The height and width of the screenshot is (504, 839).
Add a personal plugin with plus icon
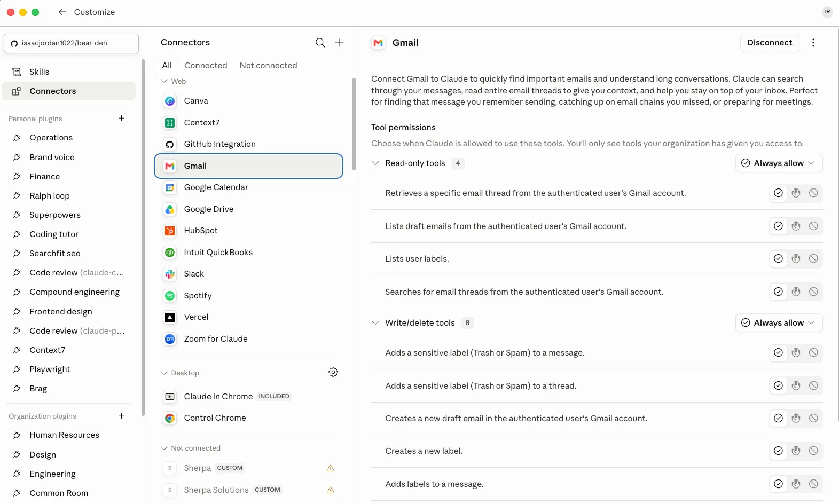click(121, 118)
